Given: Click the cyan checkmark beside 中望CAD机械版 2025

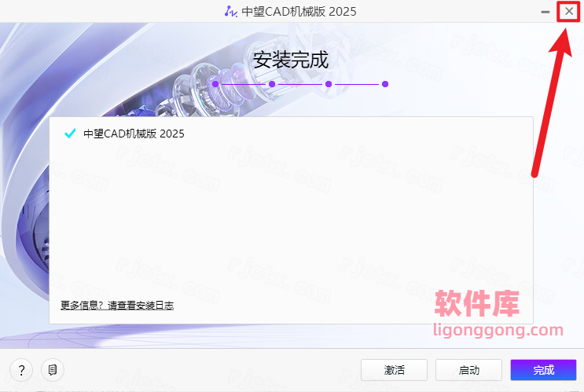Looking at the screenshot, I should pyautogui.click(x=70, y=134).
